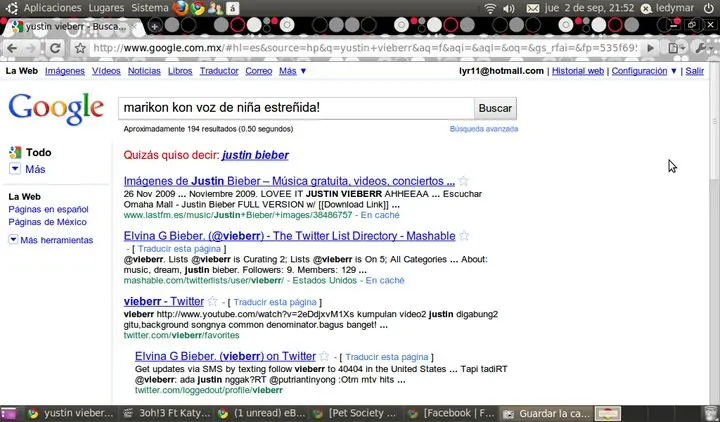This screenshot has width=720, height=422.
Task: Switch to Pet Society taskbar window
Action: [357, 413]
